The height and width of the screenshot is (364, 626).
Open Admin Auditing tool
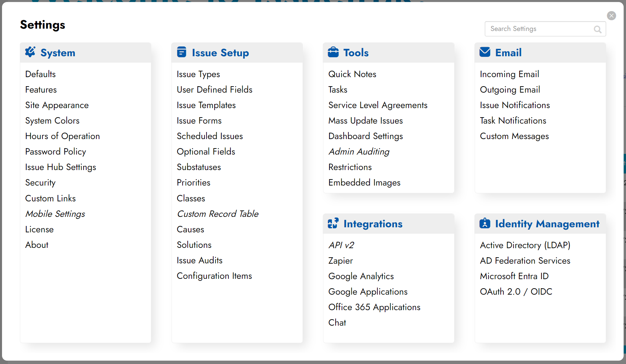point(359,152)
